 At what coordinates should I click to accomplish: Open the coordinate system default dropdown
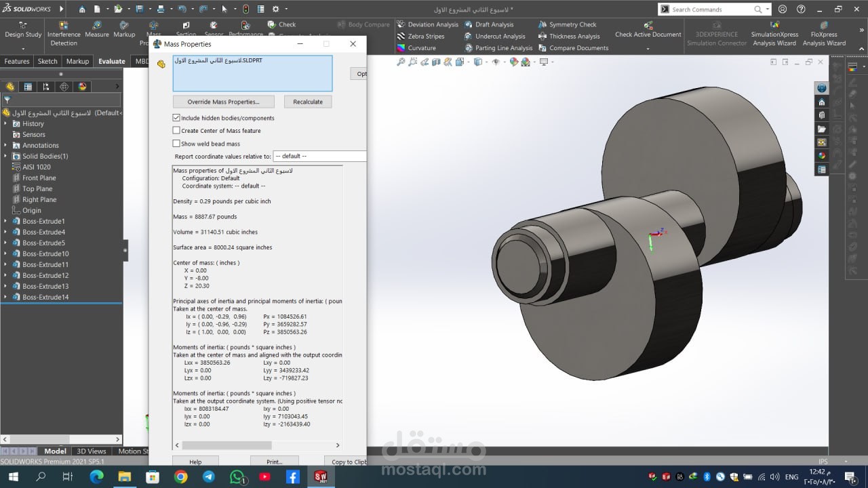(319, 157)
